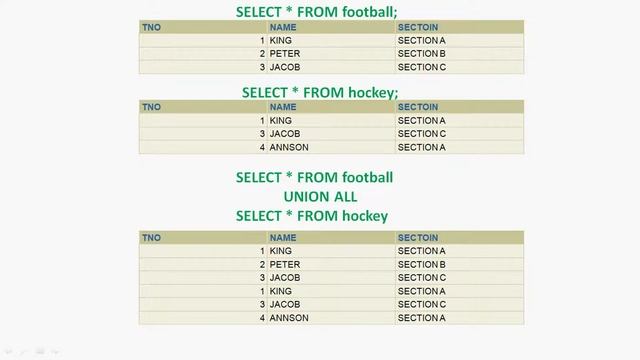Click the UNION ALL text
640x360 pixels.
pyautogui.click(x=320, y=197)
